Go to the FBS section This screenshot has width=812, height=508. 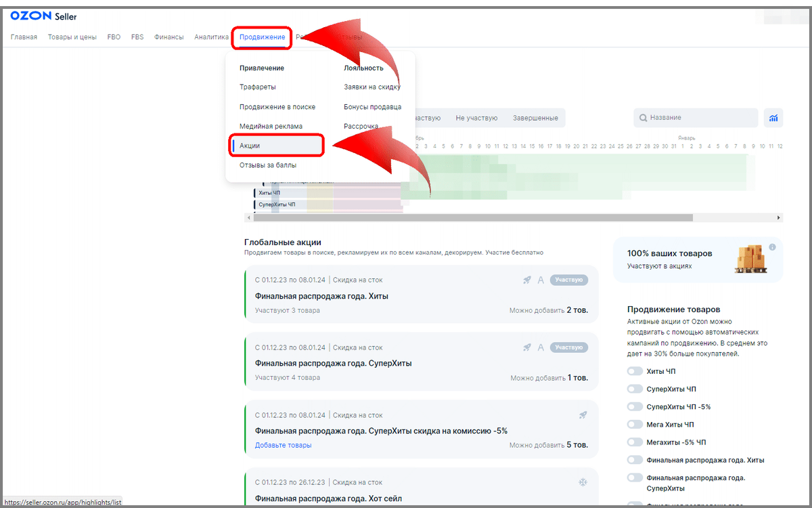[x=137, y=37]
